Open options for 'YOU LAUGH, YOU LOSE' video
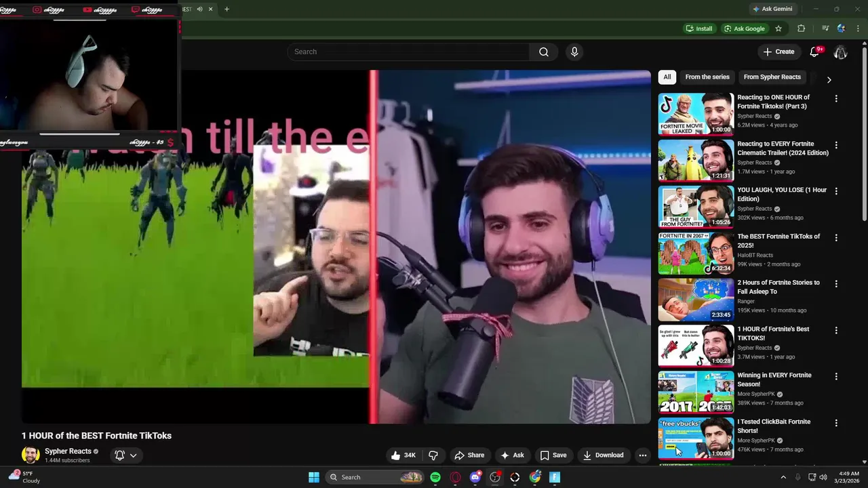Viewport: 868px width, 488px height. [x=836, y=191]
